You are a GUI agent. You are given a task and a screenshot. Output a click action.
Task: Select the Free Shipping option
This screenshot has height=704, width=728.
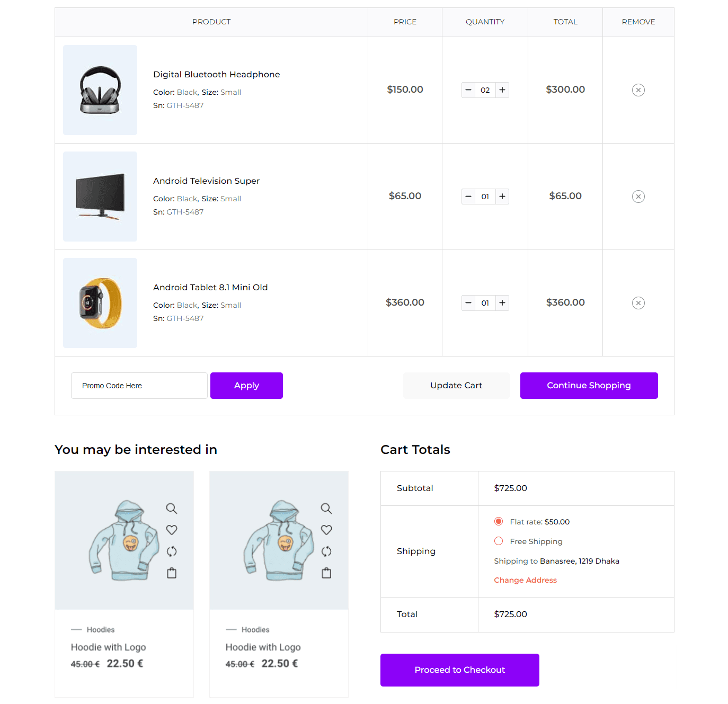tap(499, 541)
